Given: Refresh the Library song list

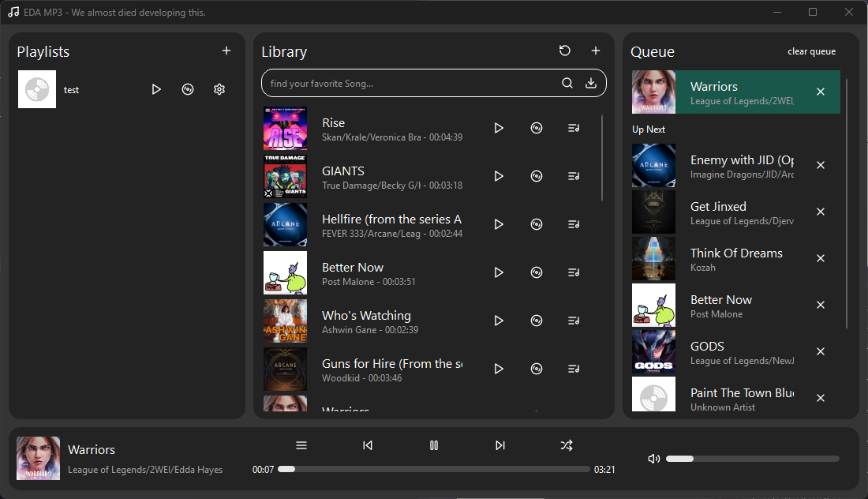Looking at the screenshot, I should click(565, 51).
